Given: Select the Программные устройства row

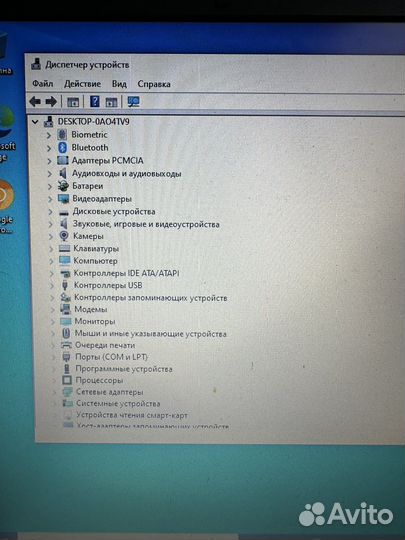Looking at the screenshot, I should tap(124, 369).
